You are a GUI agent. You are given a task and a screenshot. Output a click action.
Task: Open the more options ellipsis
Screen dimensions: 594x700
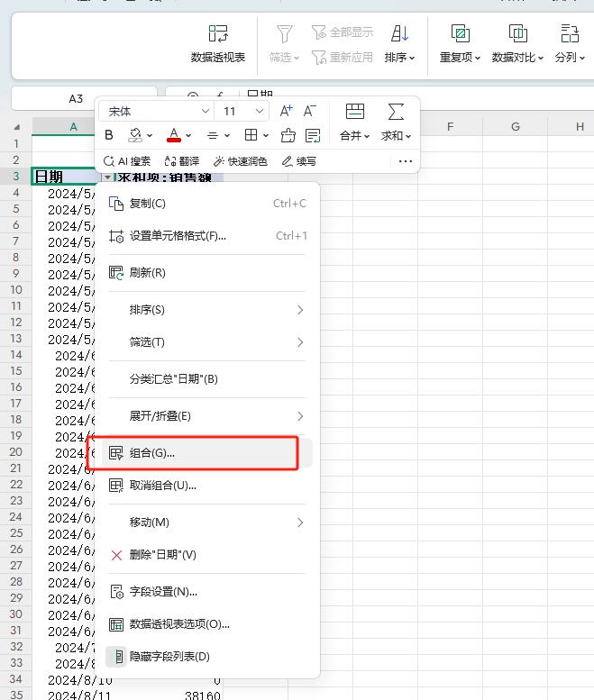click(x=405, y=161)
